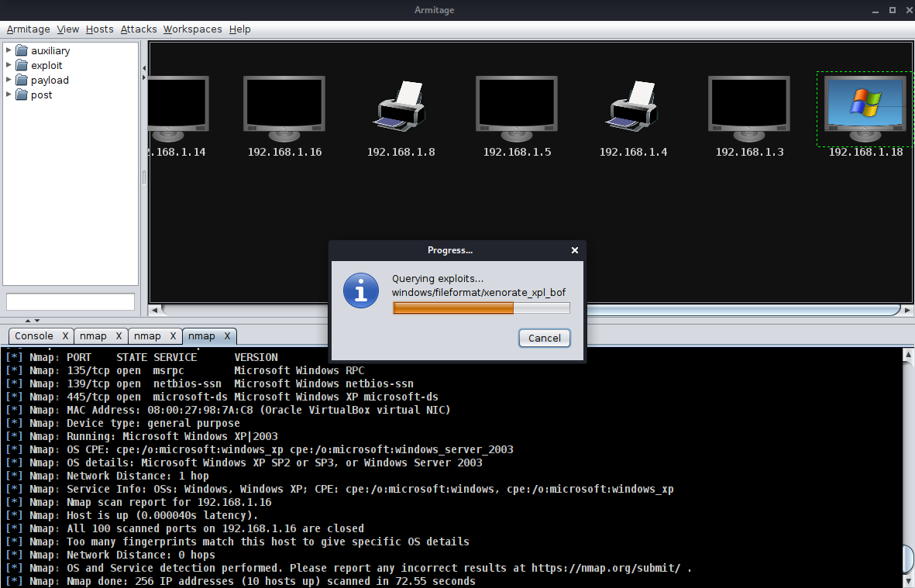Switch to the first nmap tab
The width and height of the screenshot is (915, 588).
[94, 336]
